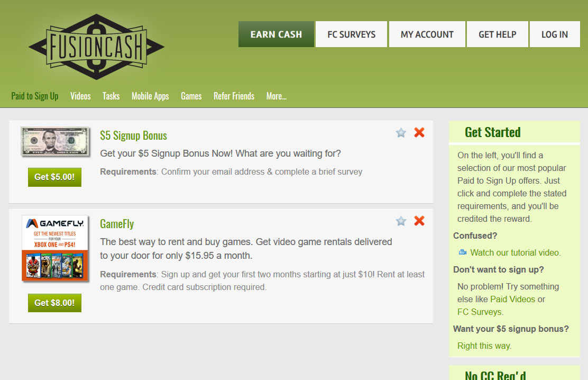Click the Don't want to sign up? text
The width and height of the screenshot is (588, 380).
[x=499, y=269]
